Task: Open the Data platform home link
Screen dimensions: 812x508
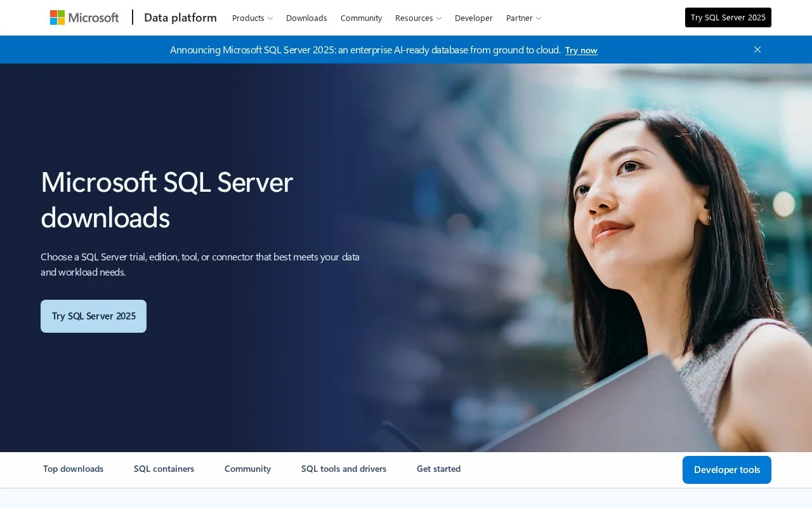Action: [x=180, y=18]
